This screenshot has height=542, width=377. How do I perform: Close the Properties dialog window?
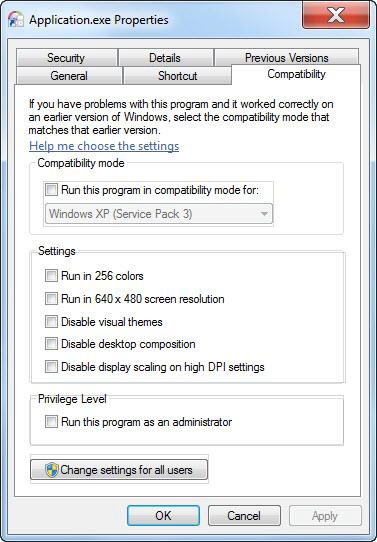point(336,15)
